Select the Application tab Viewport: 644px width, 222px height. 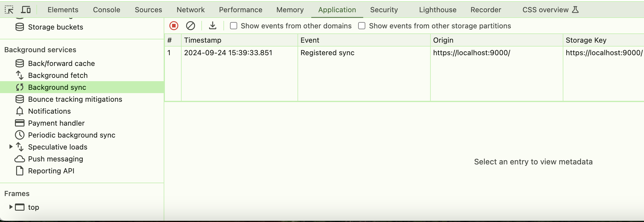tap(337, 10)
